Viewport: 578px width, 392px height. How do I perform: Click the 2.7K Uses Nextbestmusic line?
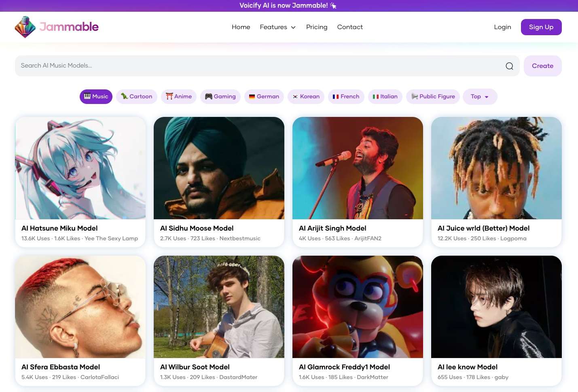click(210, 238)
